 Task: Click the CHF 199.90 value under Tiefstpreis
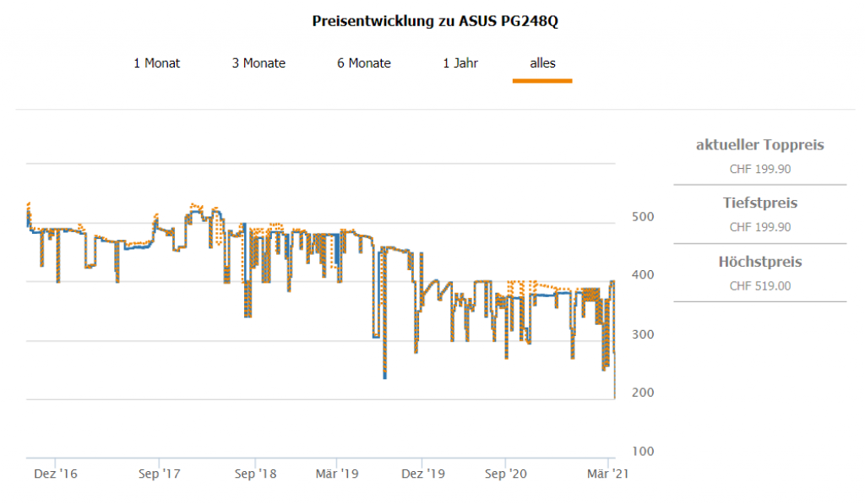[759, 227]
